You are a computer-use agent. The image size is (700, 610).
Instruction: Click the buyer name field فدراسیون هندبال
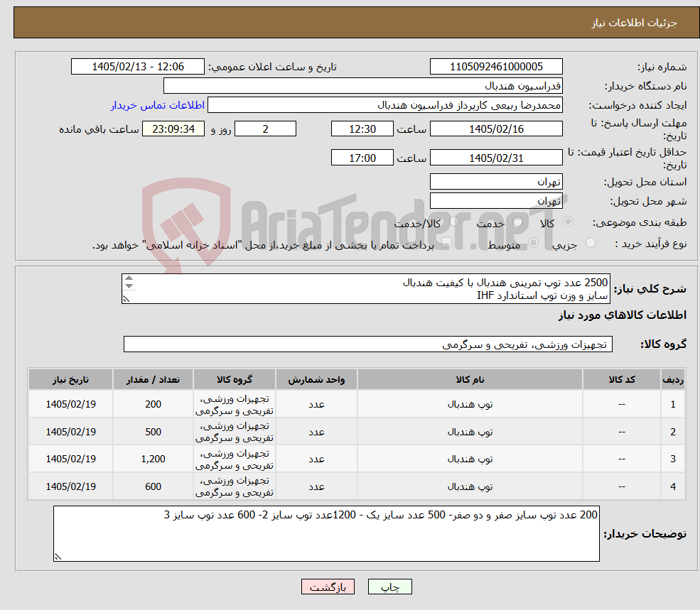362,86
